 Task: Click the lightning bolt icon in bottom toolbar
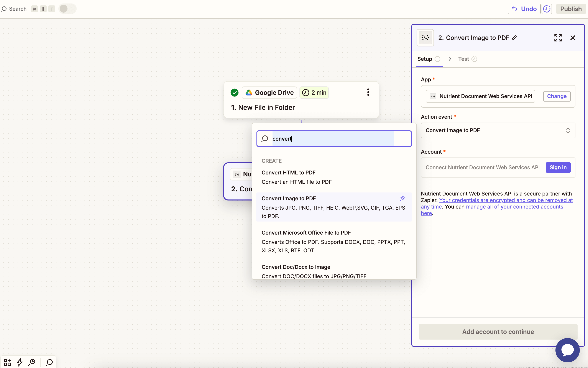pyautogui.click(x=20, y=362)
